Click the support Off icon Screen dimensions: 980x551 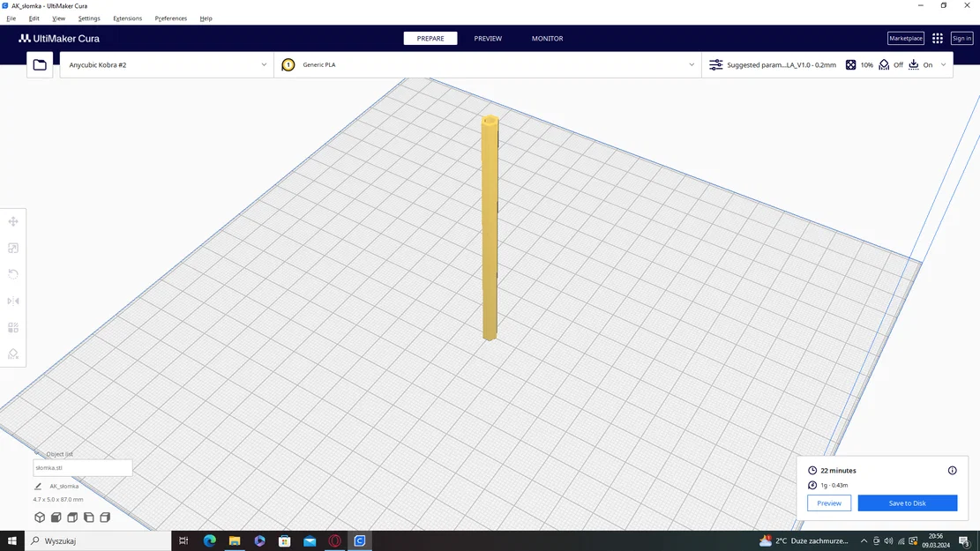pyautogui.click(x=884, y=64)
